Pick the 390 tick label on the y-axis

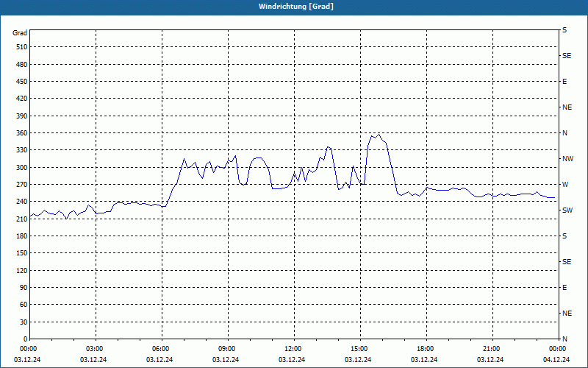[x=22, y=116]
